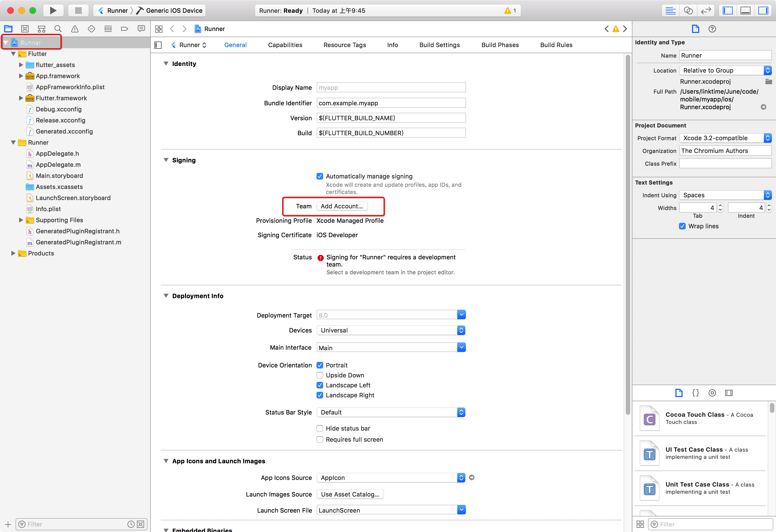Click the Stop build button
776x532 pixels.
pos(78,10)
